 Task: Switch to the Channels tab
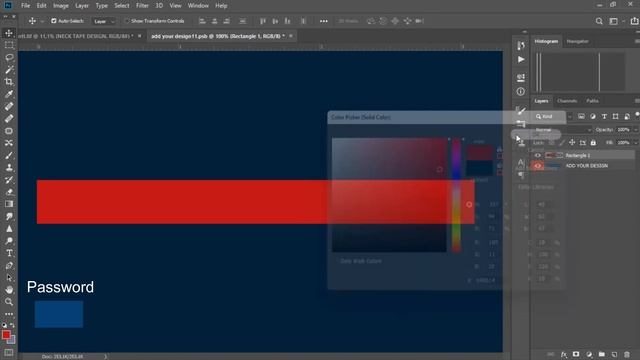click(x=567, y=101)
